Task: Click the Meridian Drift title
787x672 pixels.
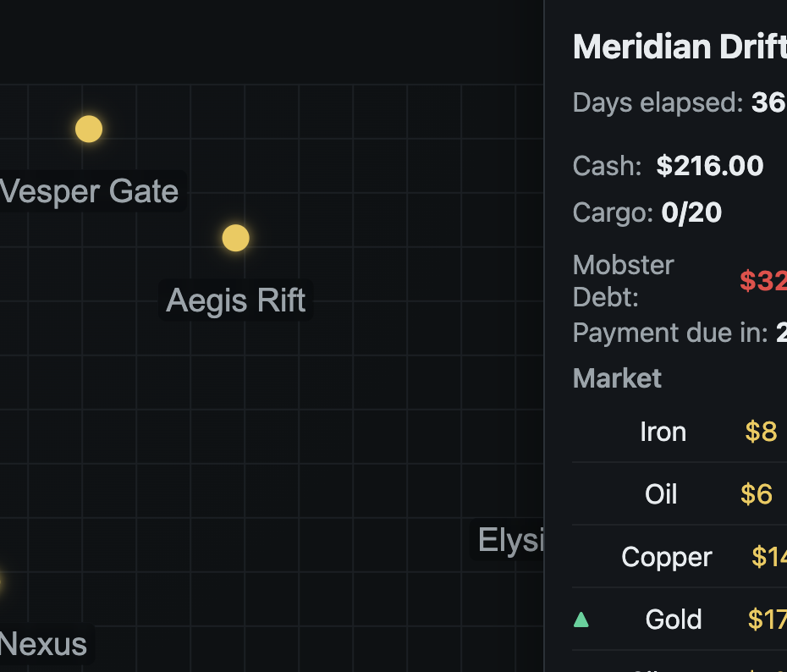Action: [x=680, y=47]
